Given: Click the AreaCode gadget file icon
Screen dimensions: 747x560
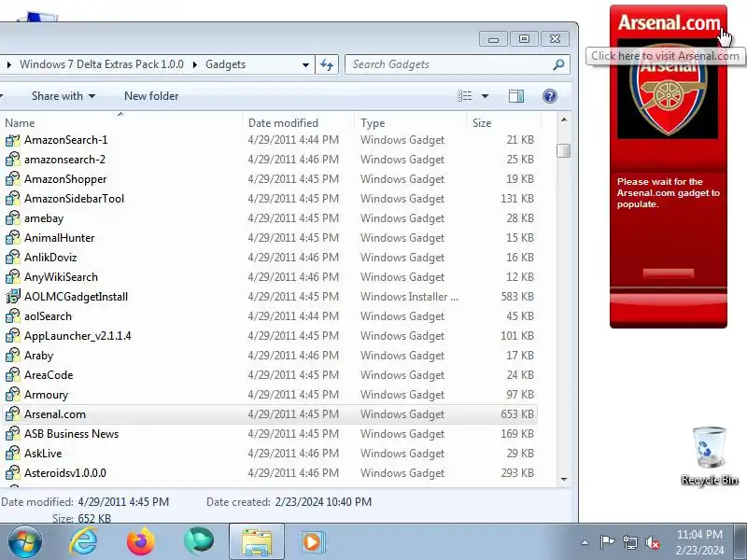Looking at the screenshot, I should tap(13, 375).
